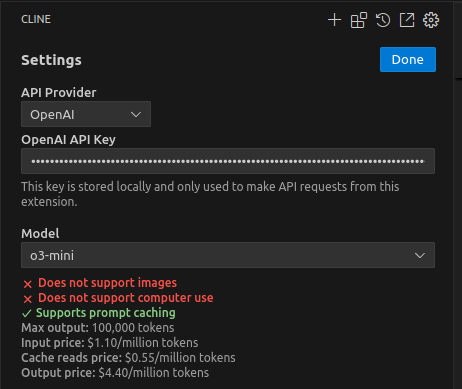
Task: Open the MCP servers icon
Action: [x=359, y=20]
